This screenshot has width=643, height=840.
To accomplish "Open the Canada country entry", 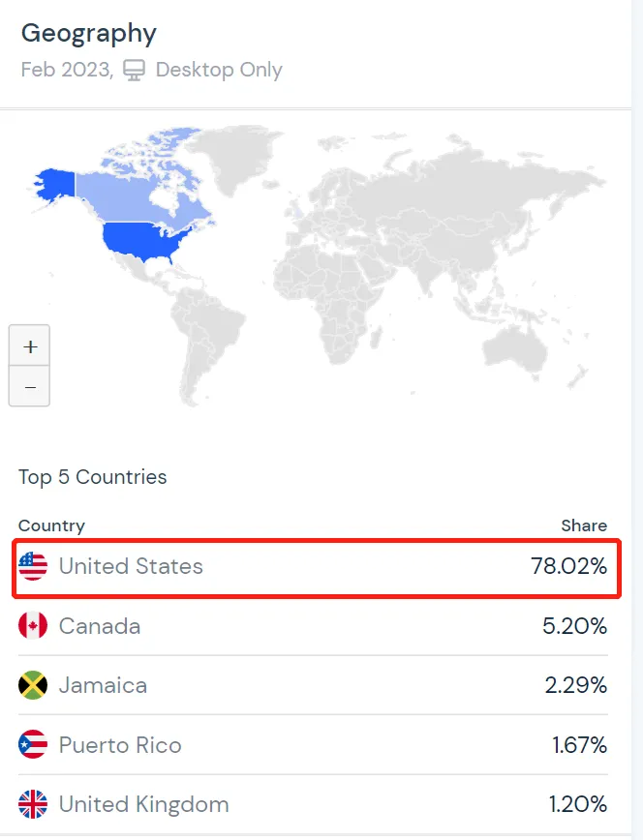I will 100,626.
